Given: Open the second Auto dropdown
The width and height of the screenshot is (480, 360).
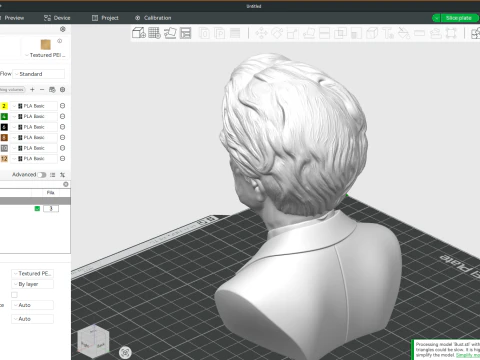Looking at the screenshot, I should tap(32, 319).
